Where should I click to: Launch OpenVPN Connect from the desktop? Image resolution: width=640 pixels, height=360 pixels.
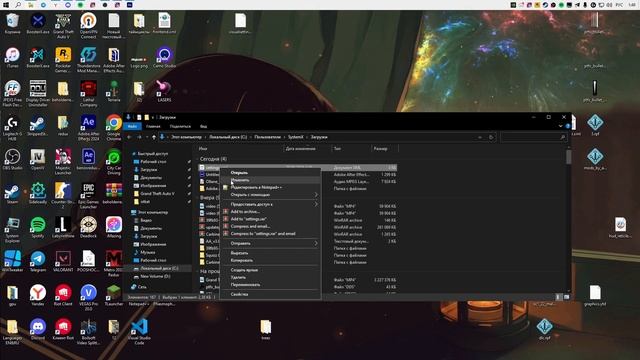88,25
